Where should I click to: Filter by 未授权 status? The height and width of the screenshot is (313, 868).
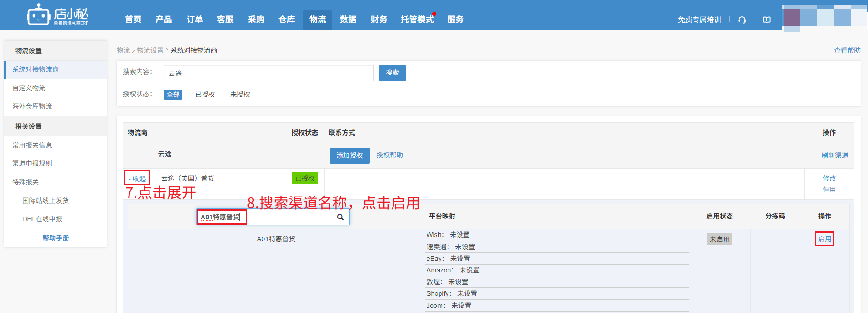[x=240, y=95]
